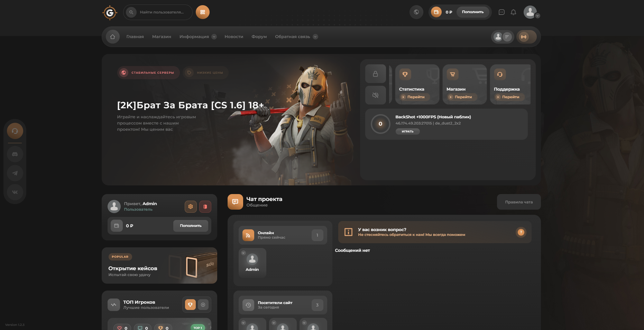This screenshot has width=644, height=330.
Task: Click the home icon in navigation bar
Action: point(112,37)
